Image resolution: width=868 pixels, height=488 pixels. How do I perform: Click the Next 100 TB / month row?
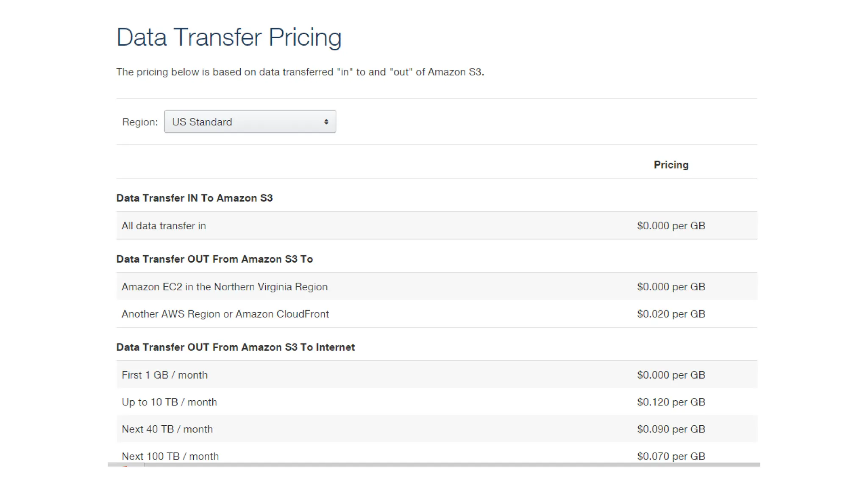click(x=170, y=456)
